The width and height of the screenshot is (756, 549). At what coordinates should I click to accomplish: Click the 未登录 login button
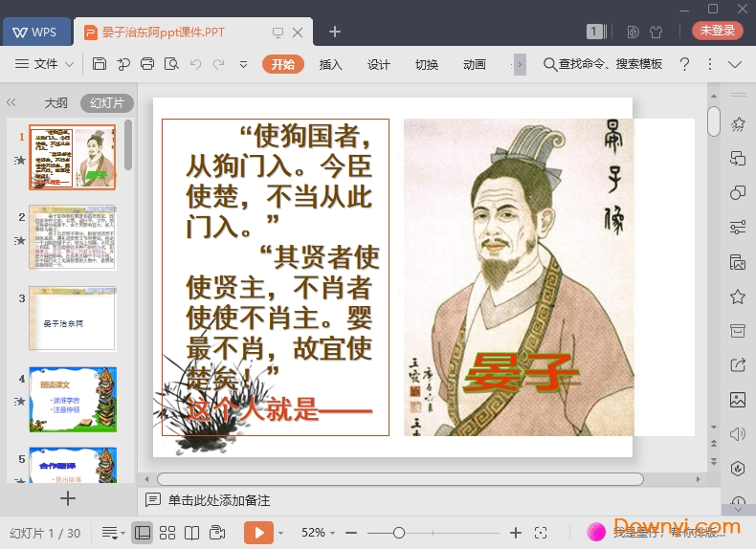tap(717, 31)
